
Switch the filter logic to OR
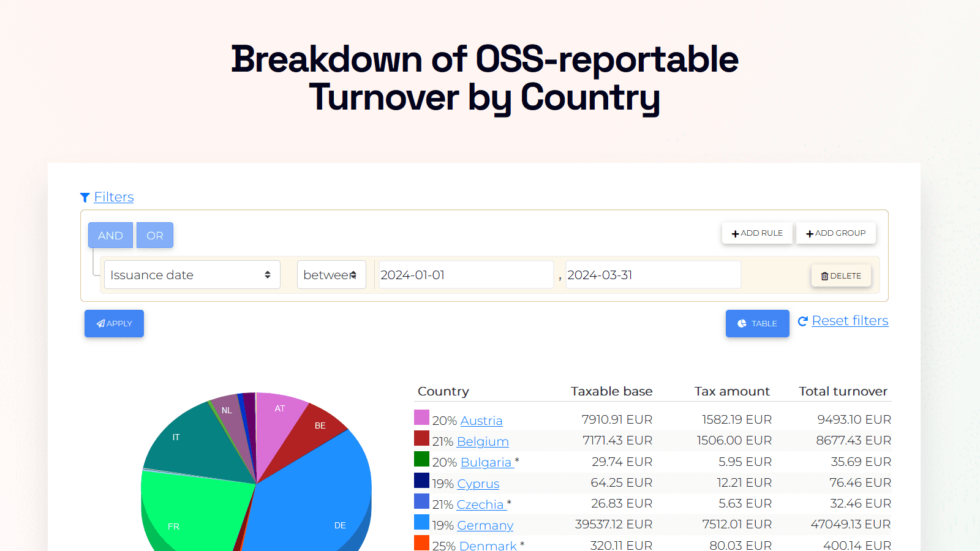coord(154,235)
